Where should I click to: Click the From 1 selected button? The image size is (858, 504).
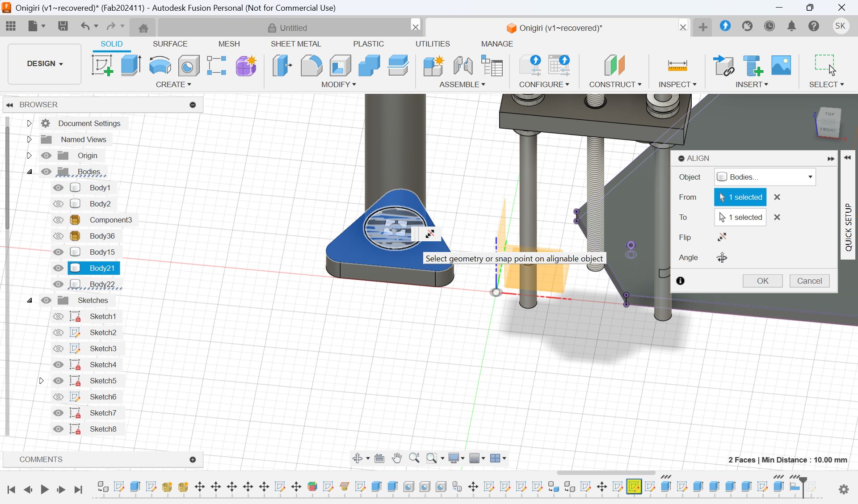tap(740, 197)
